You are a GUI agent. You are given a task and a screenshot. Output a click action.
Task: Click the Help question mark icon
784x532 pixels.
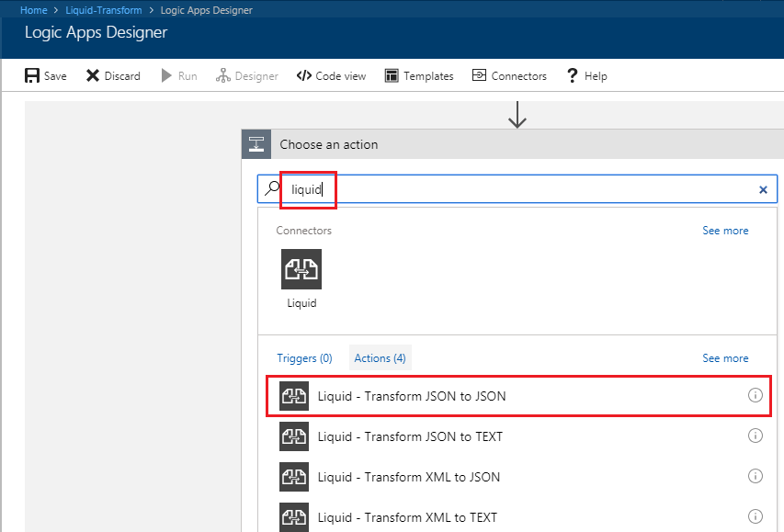coord(572,76)
